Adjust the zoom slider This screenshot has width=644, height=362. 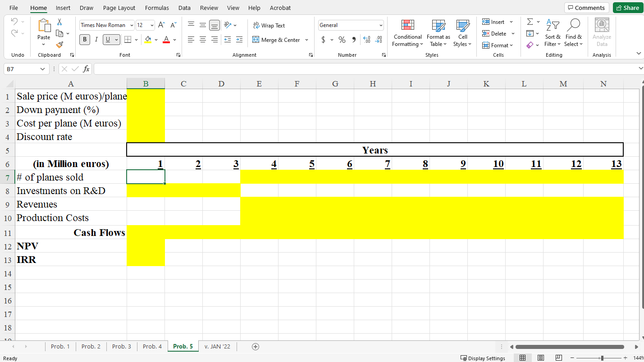(x=602, y=358)
